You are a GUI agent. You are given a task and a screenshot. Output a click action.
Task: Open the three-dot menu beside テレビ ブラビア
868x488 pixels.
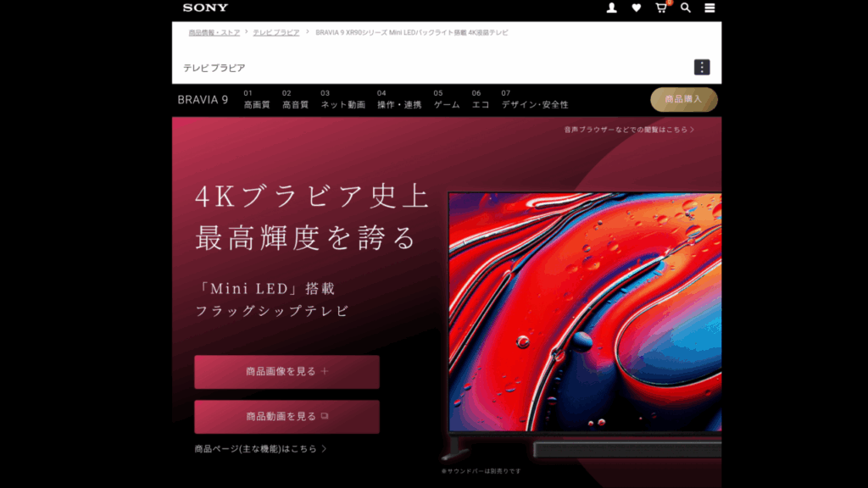coord(702,67)
